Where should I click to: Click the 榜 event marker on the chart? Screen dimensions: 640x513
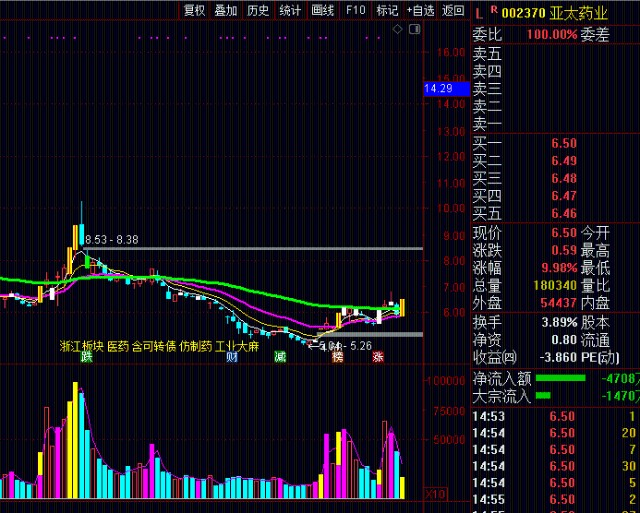tap(338, 357)
